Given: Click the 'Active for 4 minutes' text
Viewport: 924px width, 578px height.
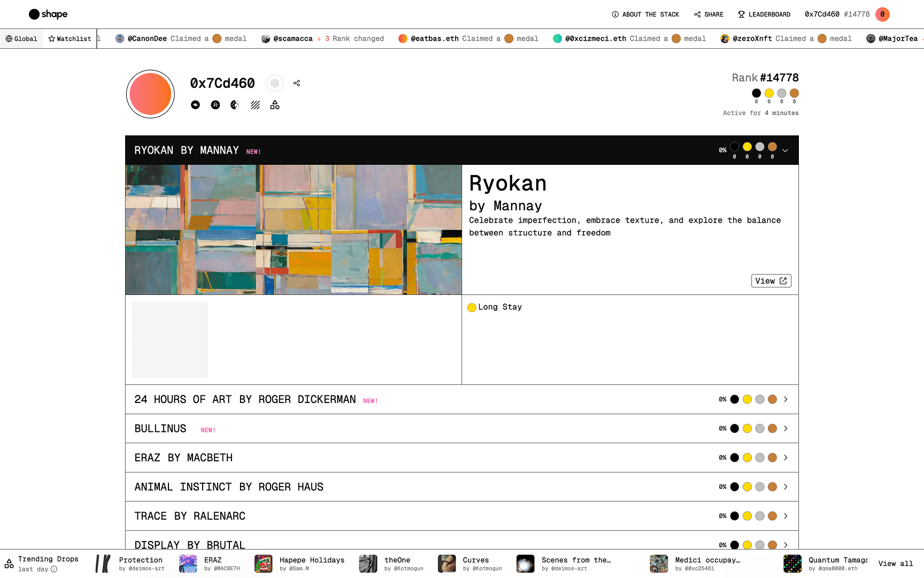Looking at the screenshot, I should point(761,113).
